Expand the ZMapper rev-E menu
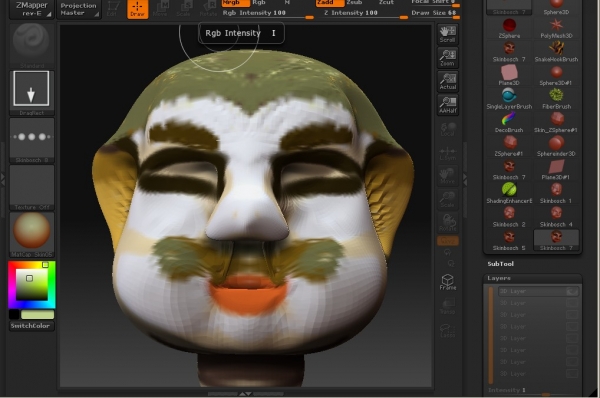 click(32, 9)
